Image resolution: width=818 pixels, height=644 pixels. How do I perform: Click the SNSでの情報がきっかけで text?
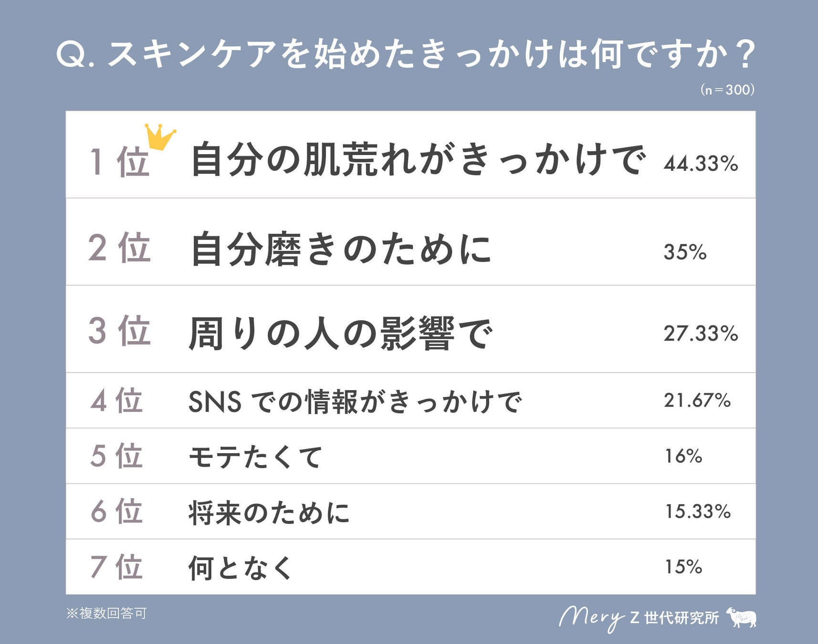click(355, 401)
